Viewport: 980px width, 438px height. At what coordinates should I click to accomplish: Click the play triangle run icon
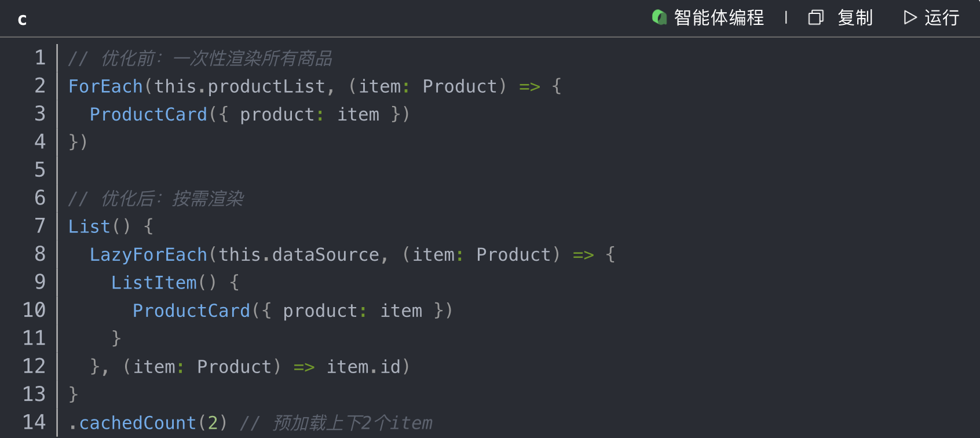point(909,18)
